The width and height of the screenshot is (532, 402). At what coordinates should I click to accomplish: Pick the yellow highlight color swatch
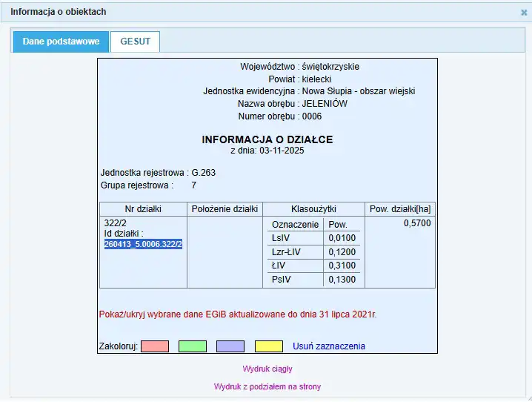click(x=269, y=346)
